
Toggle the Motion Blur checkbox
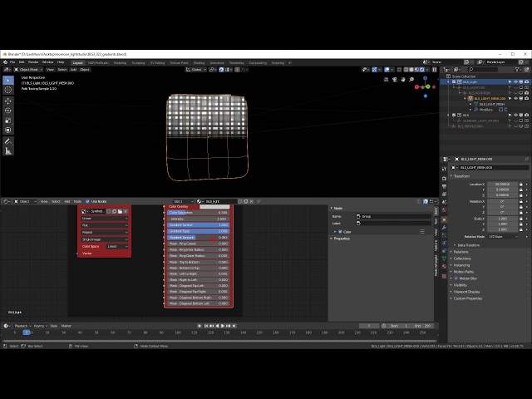pos(456,278)
